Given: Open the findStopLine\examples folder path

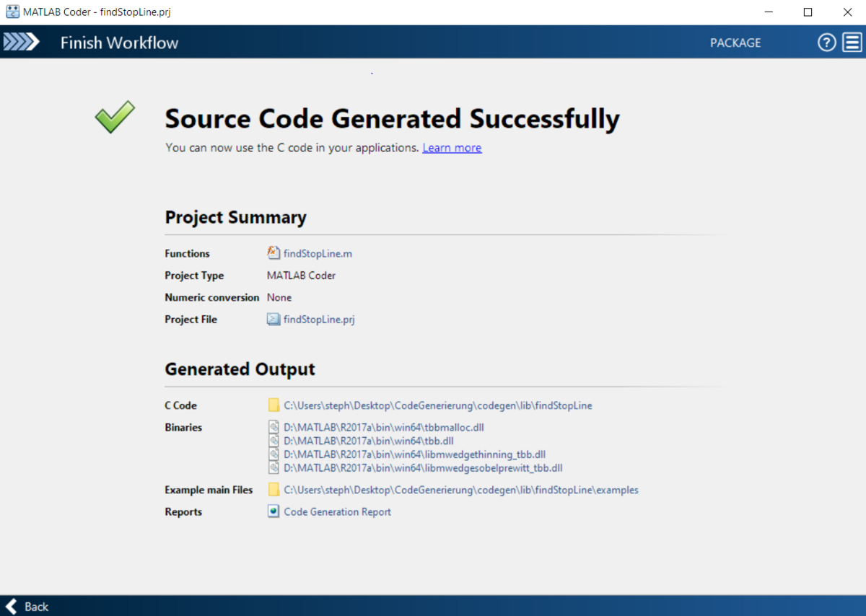Looking at the screenshot, I should 460,490.
